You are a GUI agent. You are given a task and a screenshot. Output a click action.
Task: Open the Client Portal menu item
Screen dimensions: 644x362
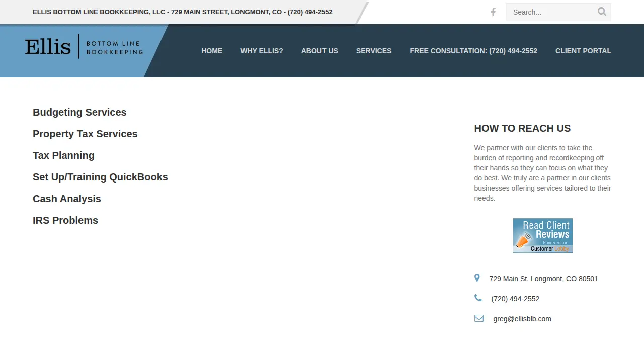point(583,51)
